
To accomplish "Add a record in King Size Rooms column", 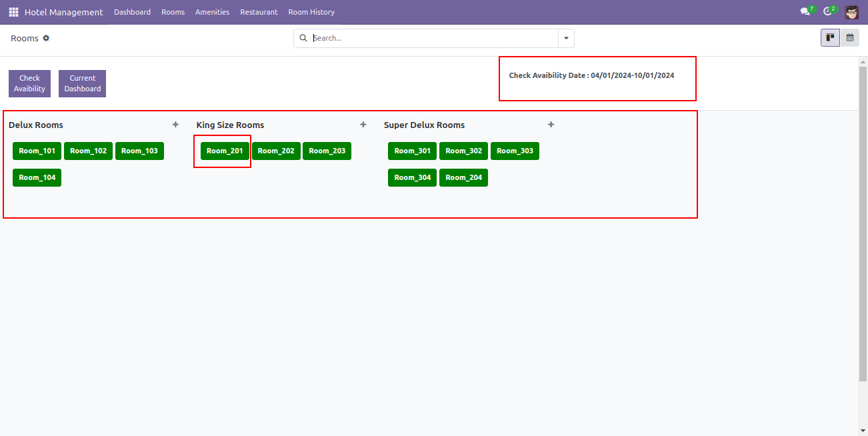I will tap(363, 125).
